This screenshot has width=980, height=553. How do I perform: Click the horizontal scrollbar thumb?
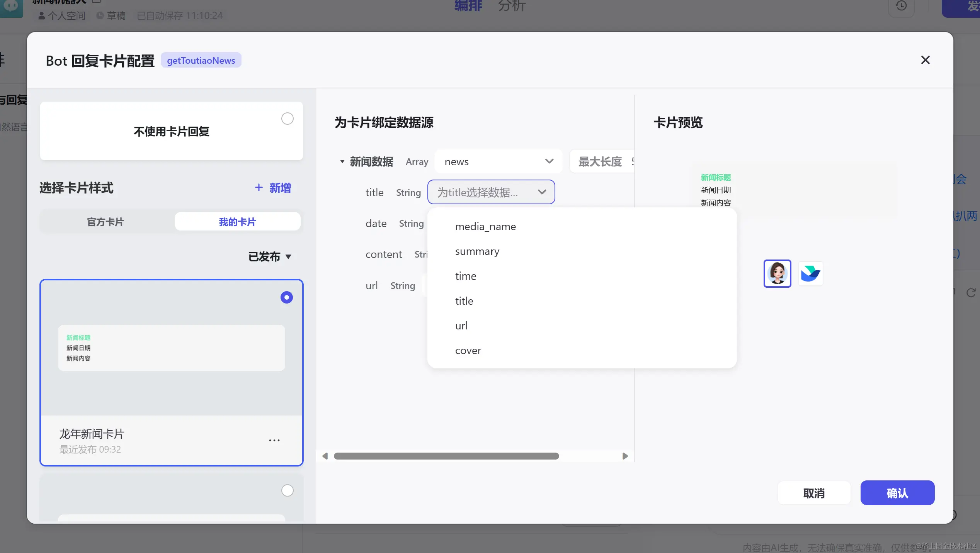(446, 456)
